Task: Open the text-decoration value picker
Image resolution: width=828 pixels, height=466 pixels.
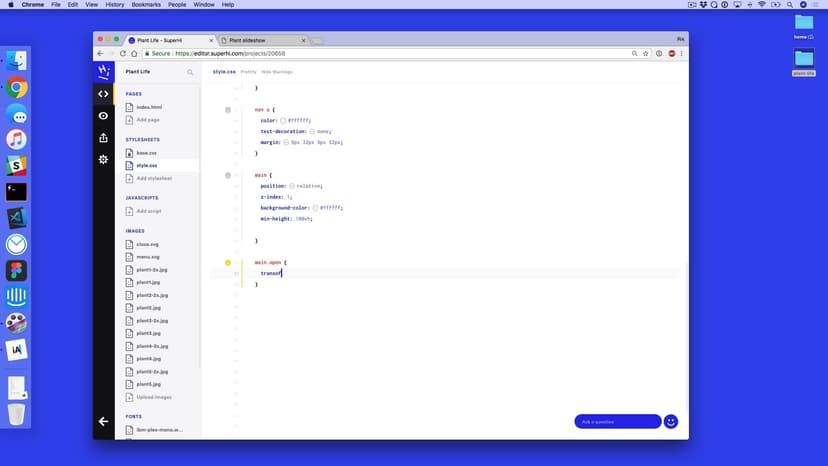Action: tap(312, 131)
